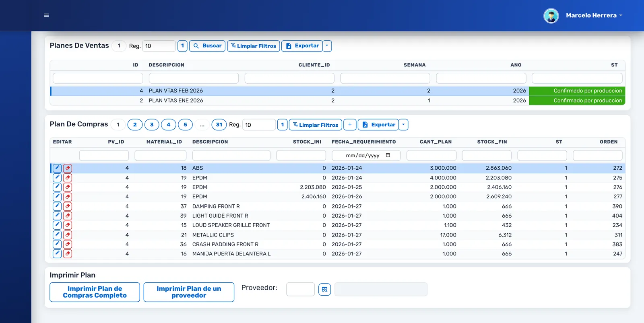Delete the ABS order 272 row
This screenshot has height=323, width=644.
(x=68, y=168)
